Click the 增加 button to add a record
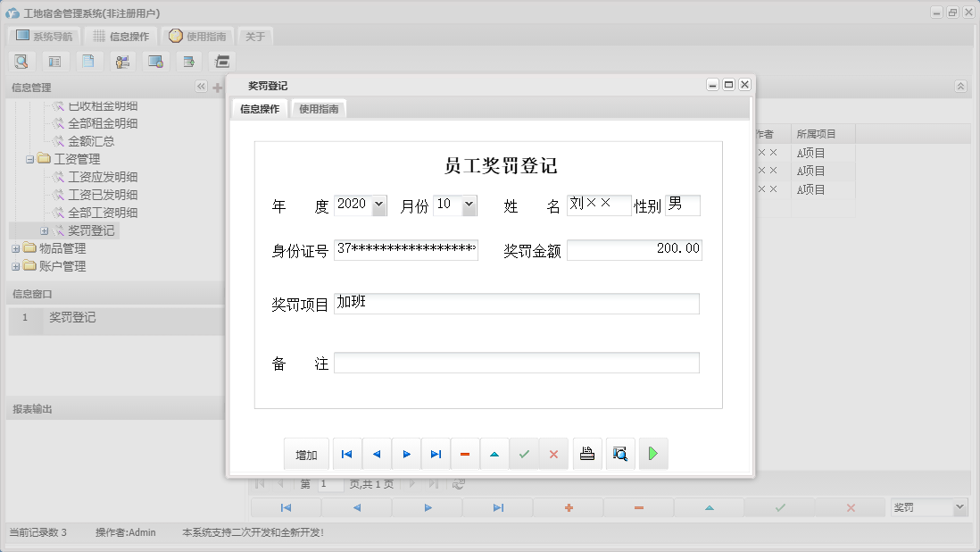The height and width of the screenshot is (552, 980). (306, 454)
